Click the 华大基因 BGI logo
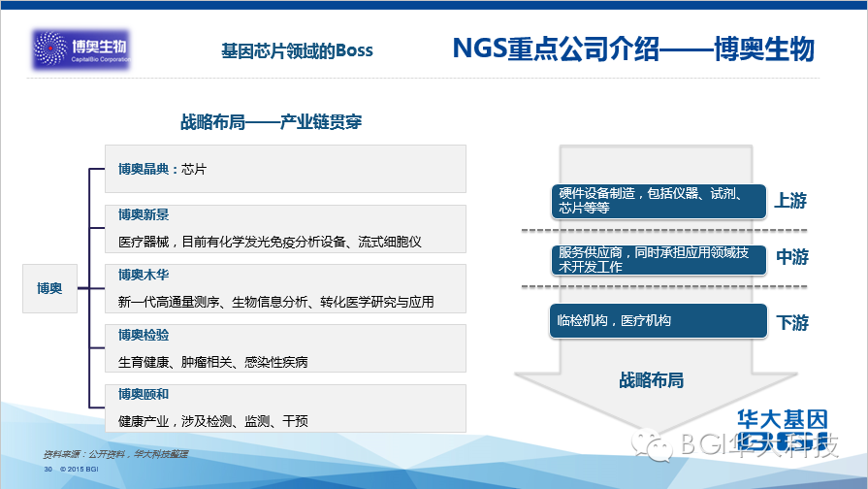Screen dimensions: 868x489 coord(783,429)
